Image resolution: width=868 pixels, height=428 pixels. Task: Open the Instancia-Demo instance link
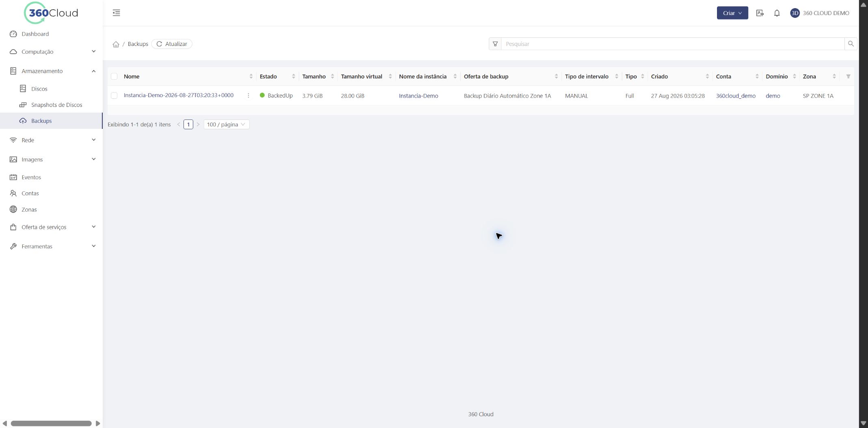click(x=419, y=96)
